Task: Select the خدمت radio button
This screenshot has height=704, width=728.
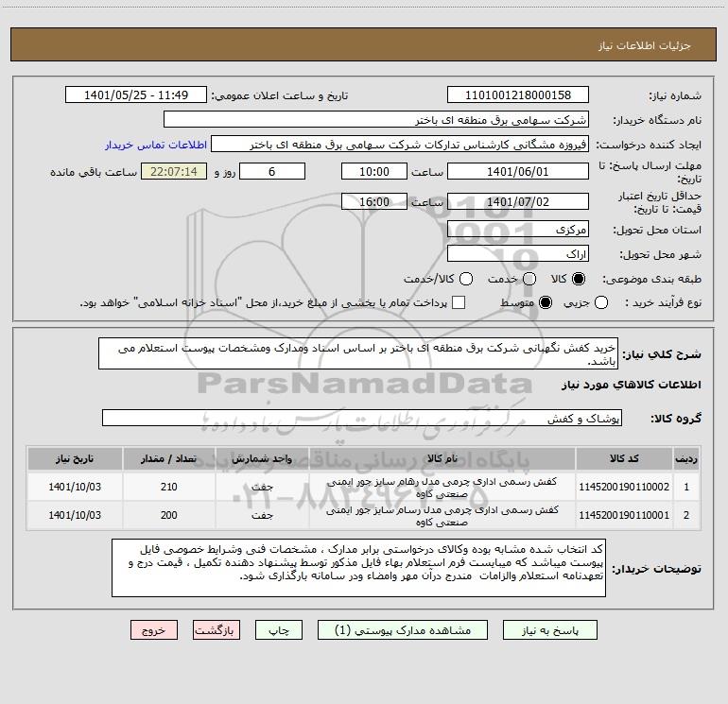Action: pos(529,279)
